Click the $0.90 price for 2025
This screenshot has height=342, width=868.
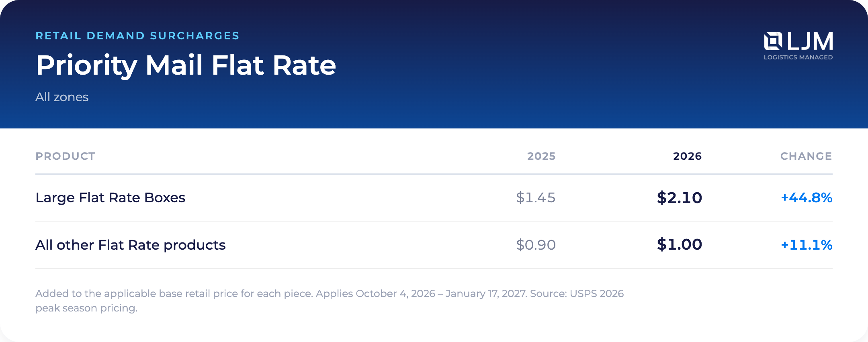[x=536, y=245]
